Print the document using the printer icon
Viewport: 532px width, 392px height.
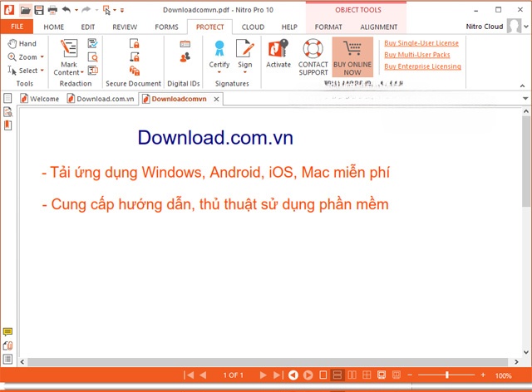pos(52,10)
